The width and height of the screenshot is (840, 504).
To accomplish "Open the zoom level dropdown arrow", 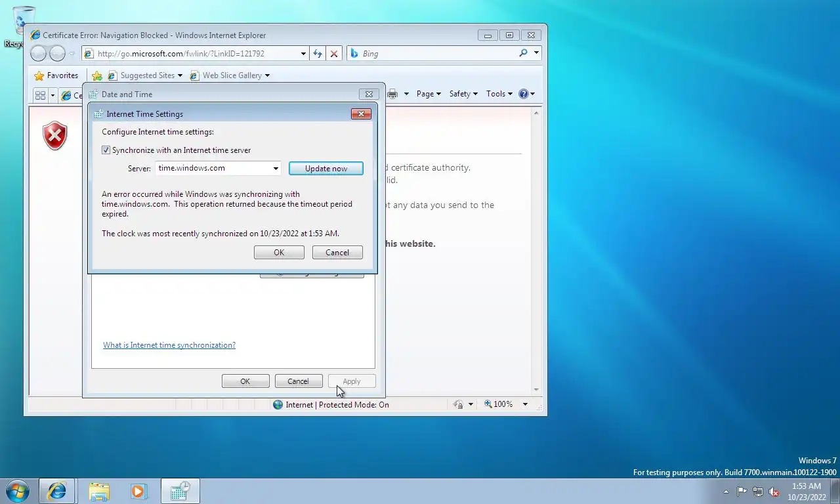I will 525,404.
